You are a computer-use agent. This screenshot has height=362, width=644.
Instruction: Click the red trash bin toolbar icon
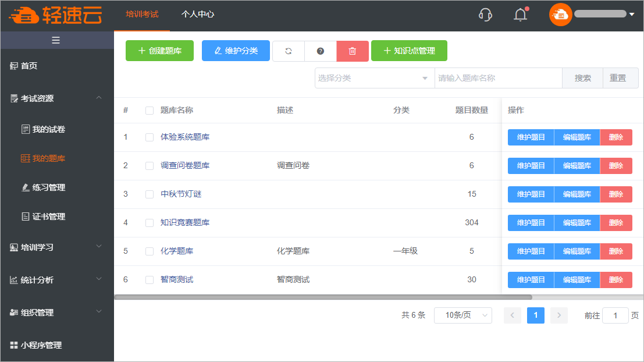353,51
